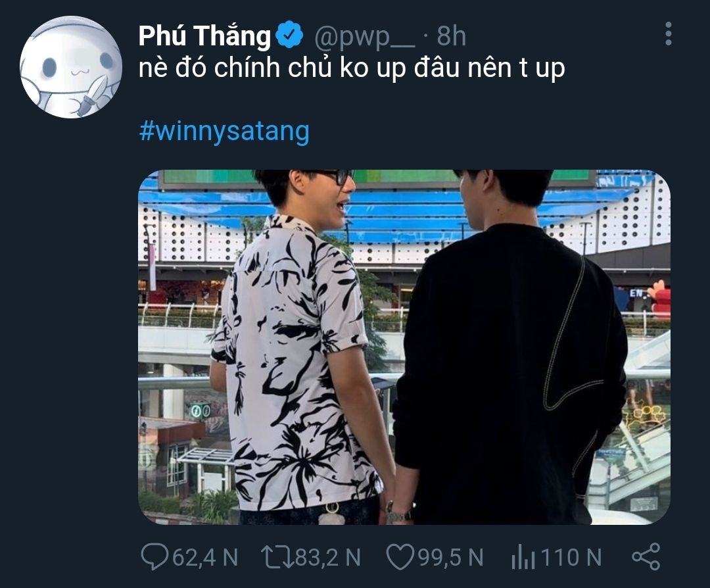This screenshot has width=710, height=588.
Task: Click the 99,5 N like count
Action: pos(451,557)
